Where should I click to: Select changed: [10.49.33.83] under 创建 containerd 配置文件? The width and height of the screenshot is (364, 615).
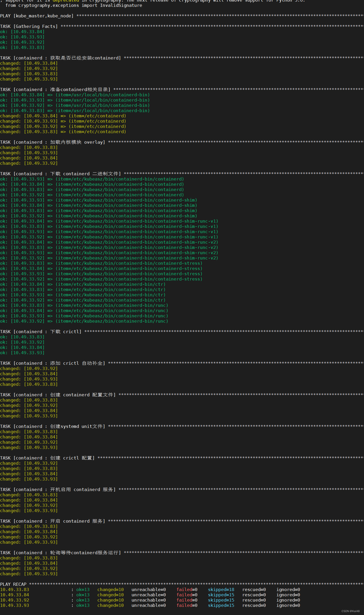coord(29,400)
